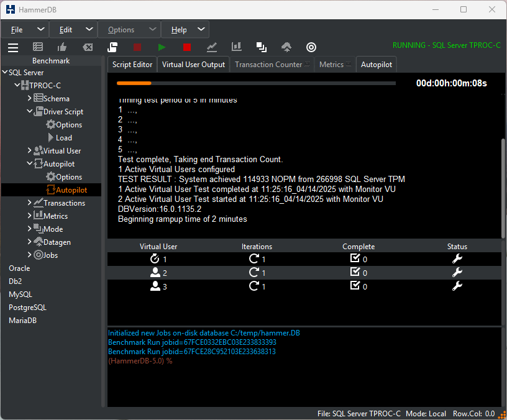Image resolution: width=507 pixels, height=420 pixels.
Task: Click the Iterations arrow icon for Virtual User 2
Action: pos(254,272)
